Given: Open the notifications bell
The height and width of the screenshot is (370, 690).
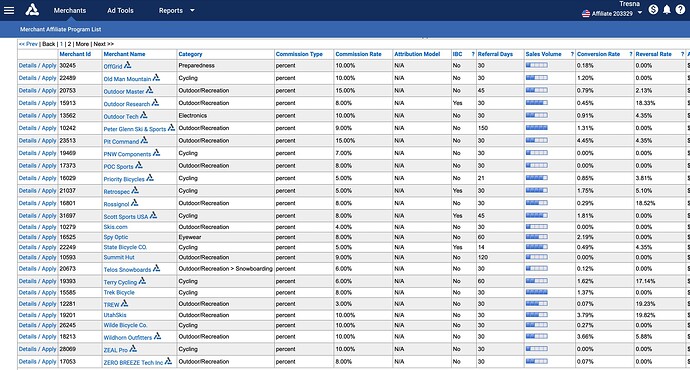Looking at the screenshot, I should click(667, 10).
